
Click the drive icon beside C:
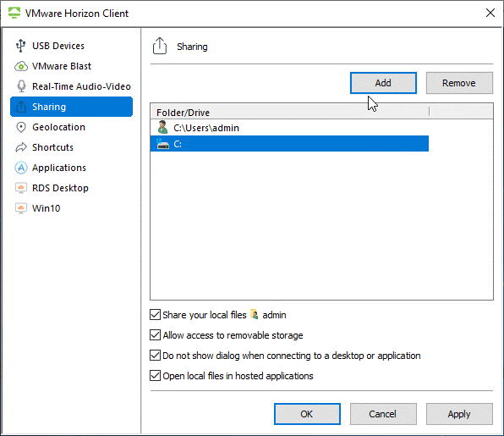point(162,144)
